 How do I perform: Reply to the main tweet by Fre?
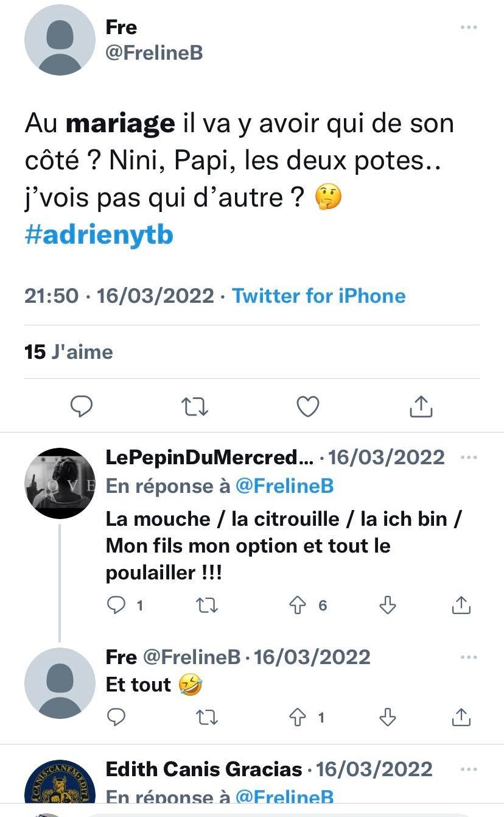pos(82,406)
